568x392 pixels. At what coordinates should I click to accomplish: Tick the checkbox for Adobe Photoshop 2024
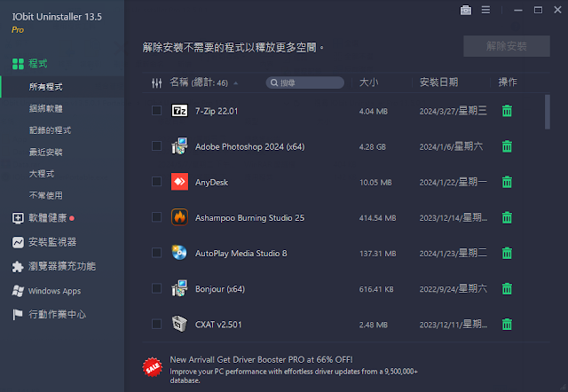156,145
